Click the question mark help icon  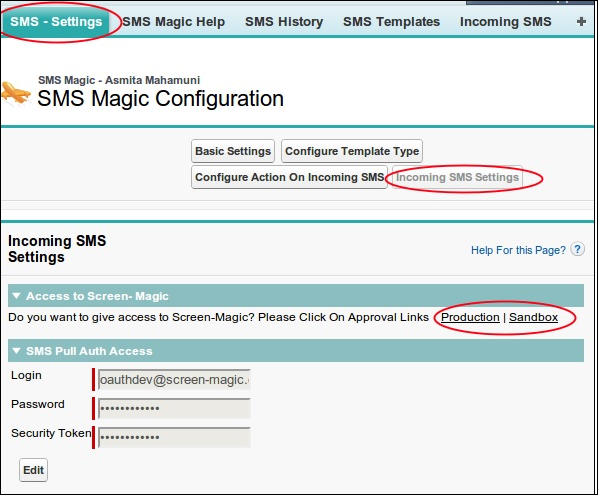(x=577, y=249)
